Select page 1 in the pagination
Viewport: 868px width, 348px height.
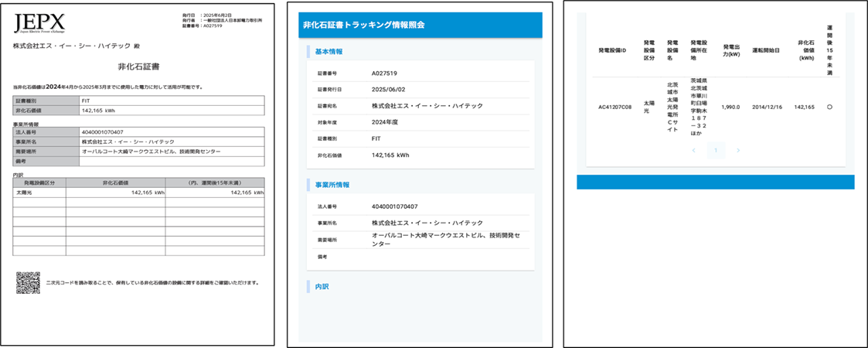click(x=716, y=150)
